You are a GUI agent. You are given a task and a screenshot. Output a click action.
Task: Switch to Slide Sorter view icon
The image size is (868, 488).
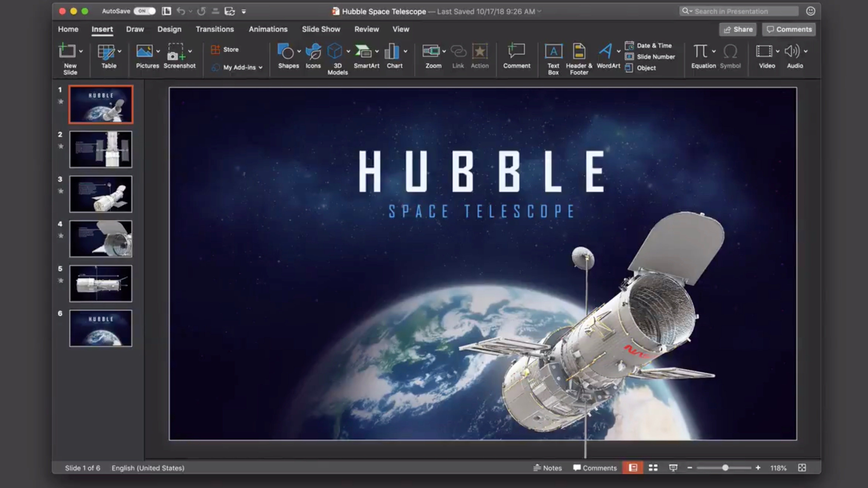(x=653, y=468)
